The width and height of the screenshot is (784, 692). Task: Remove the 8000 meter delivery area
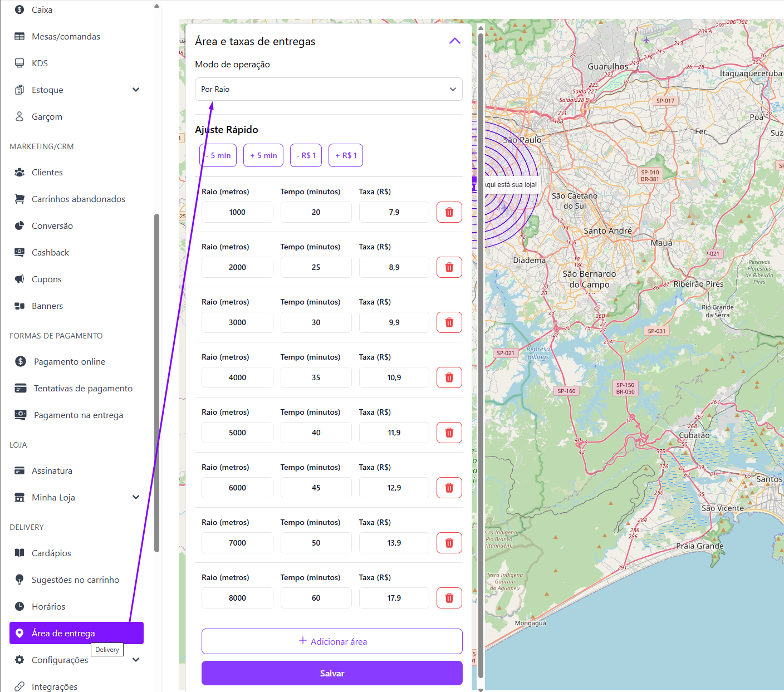pos(449,598)
